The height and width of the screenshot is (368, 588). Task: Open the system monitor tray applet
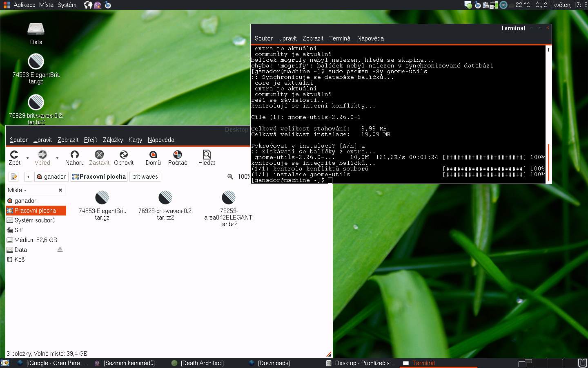[x=494, y=5]
